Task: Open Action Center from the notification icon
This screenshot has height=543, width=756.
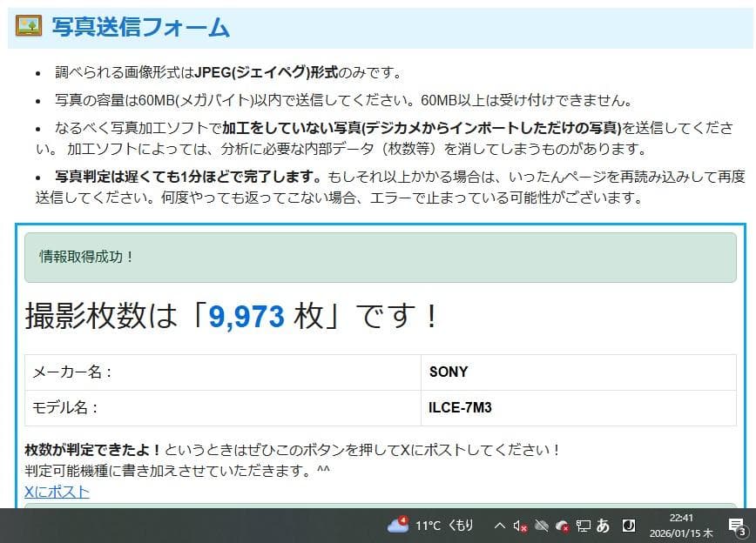Action: pyautogui.click(x=736, y=523)
